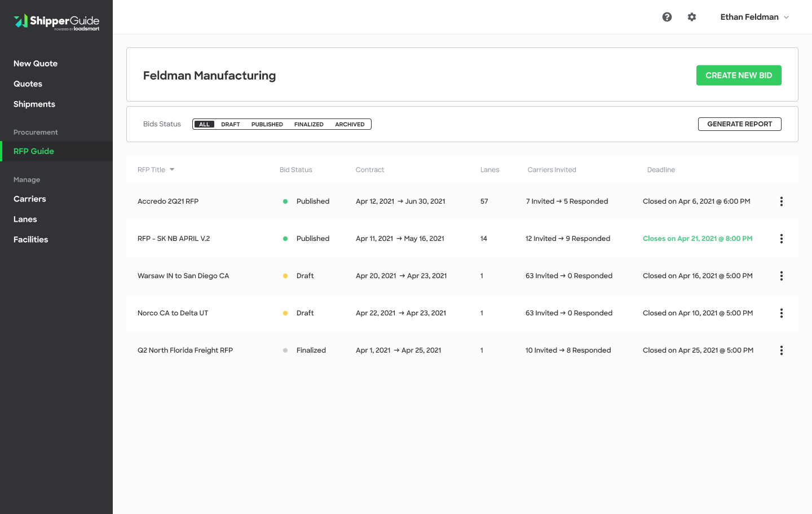Filter bids by DRAFT status
This screenshot has width=812, height=514.
coord(231,124)
